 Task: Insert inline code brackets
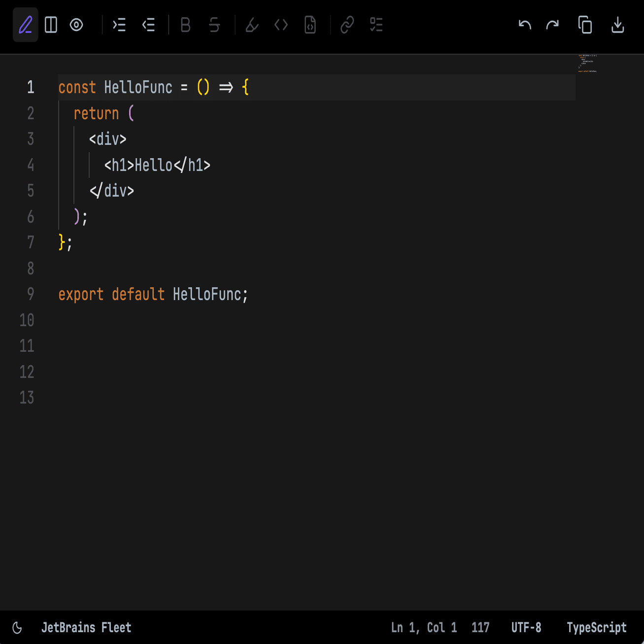coord(281,25)
